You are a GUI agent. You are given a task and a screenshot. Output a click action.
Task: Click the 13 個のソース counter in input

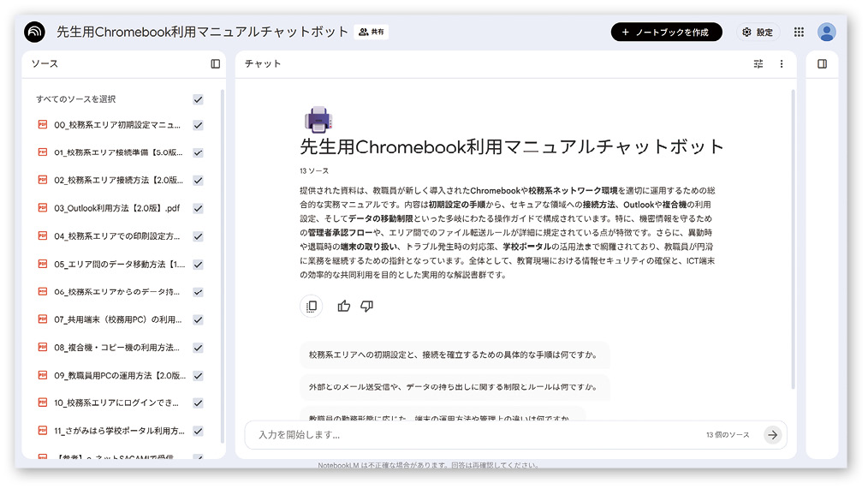[x=728, y=435]
